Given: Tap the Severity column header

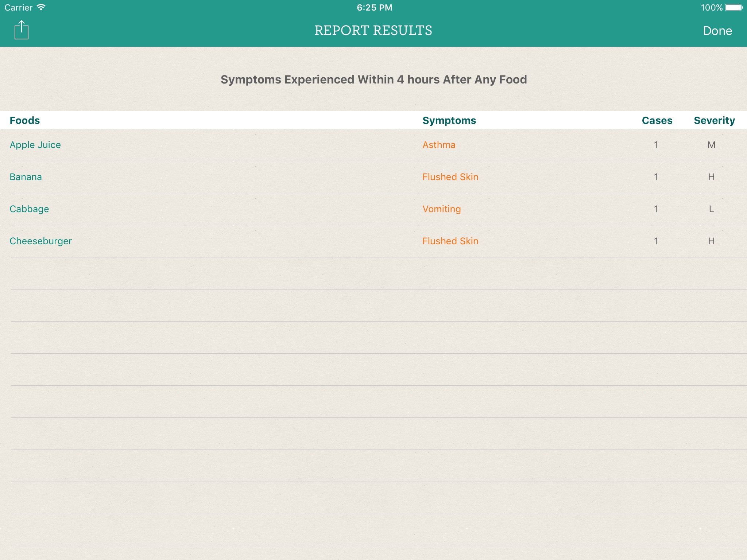Looking at the screenshot, I should tap(714, 120).
